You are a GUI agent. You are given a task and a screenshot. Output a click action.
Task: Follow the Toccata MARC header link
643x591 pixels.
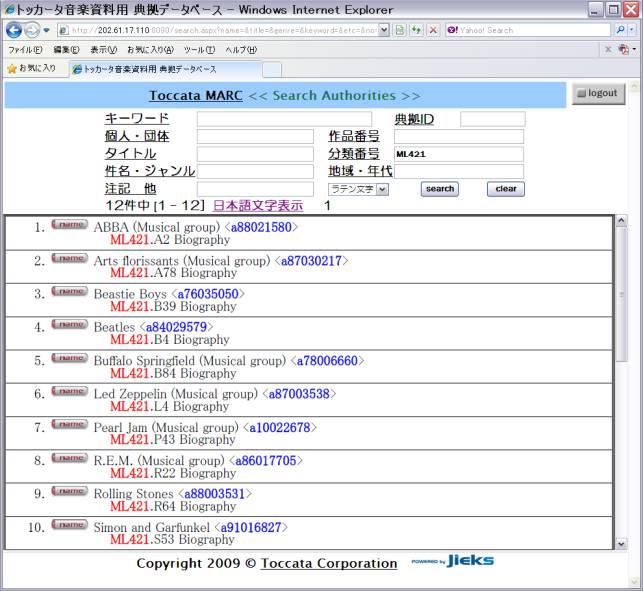[196, 96]
